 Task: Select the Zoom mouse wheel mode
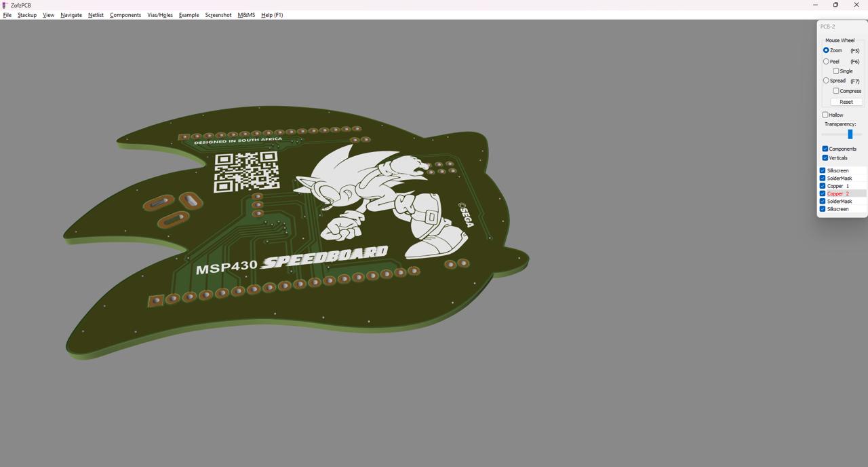pos(826,50)
